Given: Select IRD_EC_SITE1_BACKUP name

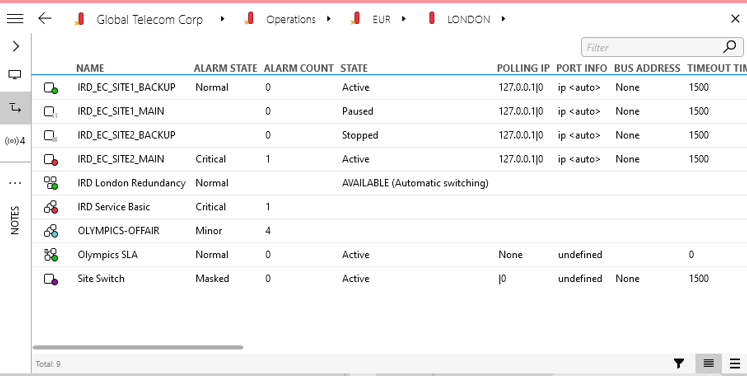Looking at the screenshot, I should (x=126, y=88).
